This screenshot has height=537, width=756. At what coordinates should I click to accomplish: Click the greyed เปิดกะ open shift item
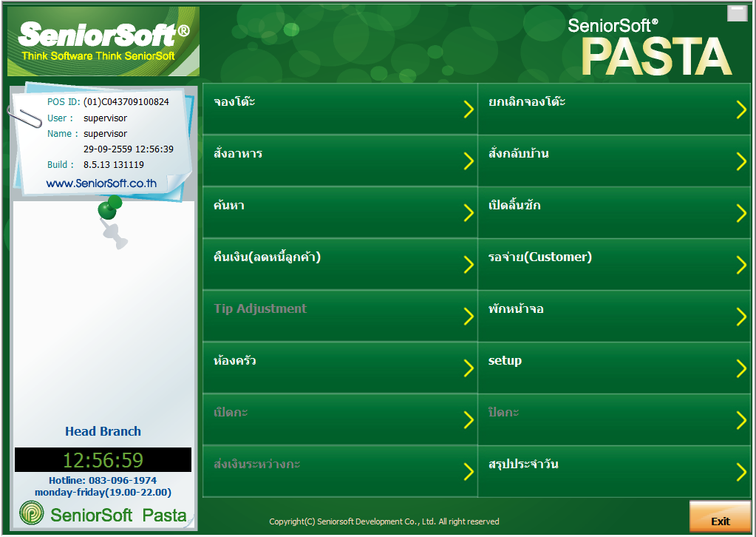(340, 419)
